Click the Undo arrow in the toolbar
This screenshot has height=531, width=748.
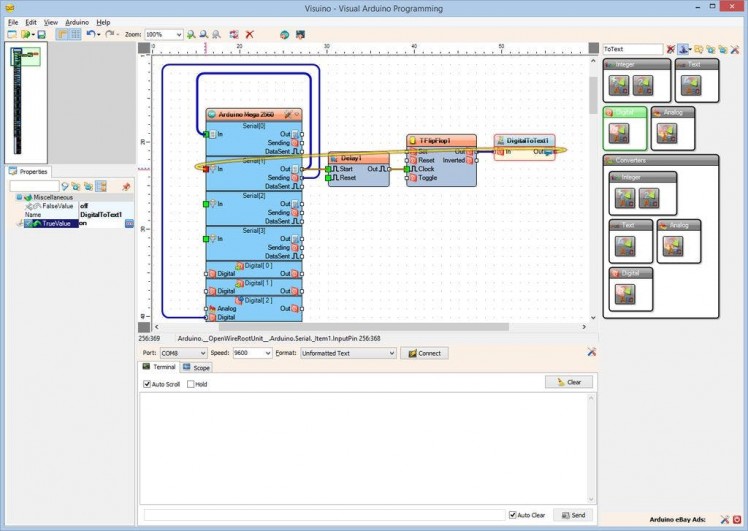pyautogui.click(x=89, y=34)
